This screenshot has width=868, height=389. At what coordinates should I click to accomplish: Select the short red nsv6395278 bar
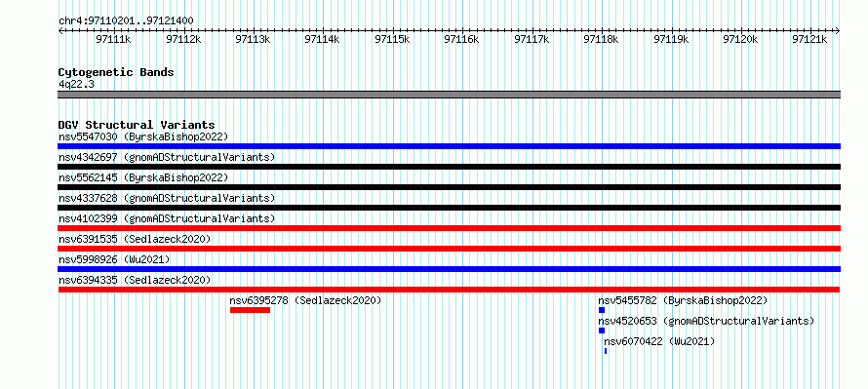251,310
